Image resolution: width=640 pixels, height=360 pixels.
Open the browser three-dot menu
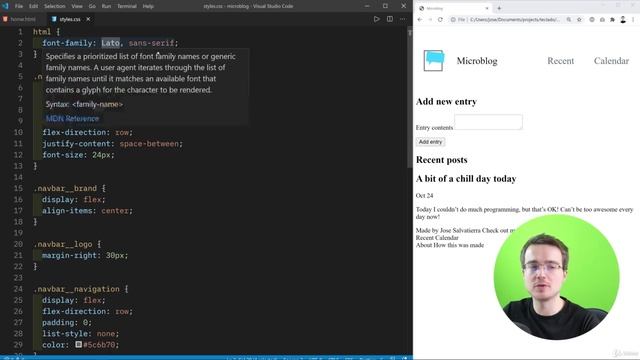pyautogui.click(x=633, y=20)
